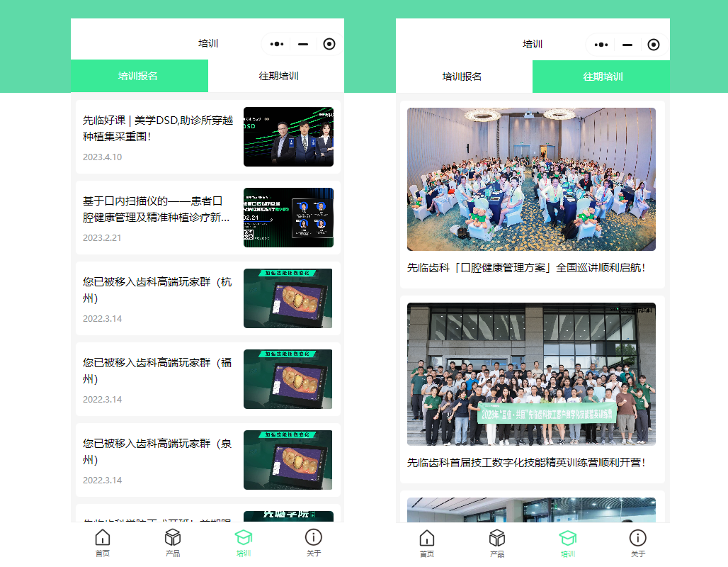Click the round close-target icon on the 往期培训 photo screen

point(654,45)
